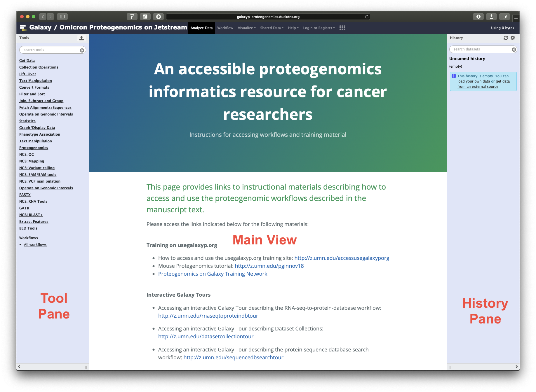
Task: Collapse the History pane with right arrow
Action: [x=516, y=367]
